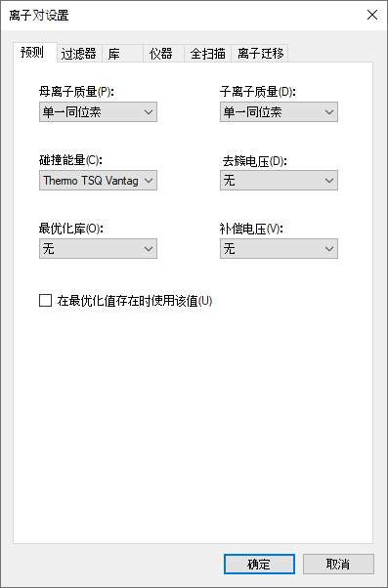The height and width of the screenshot is (588, 388).
Task: Click the 确定 button
Action: [x=259, y=564]
